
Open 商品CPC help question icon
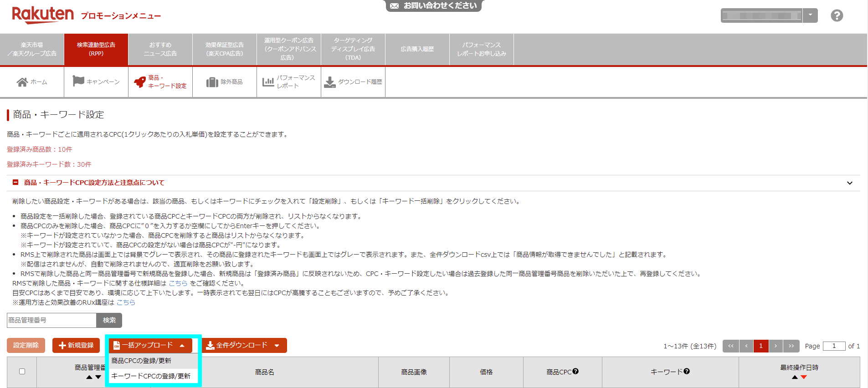pos(575,372)
